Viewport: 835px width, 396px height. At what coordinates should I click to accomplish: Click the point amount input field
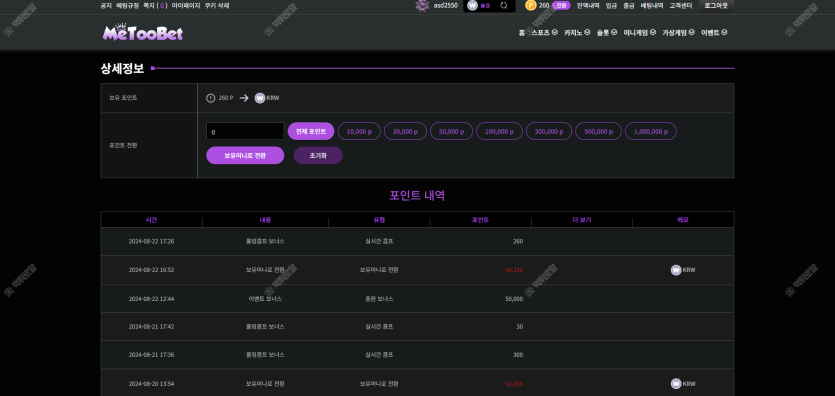(245, 131)
